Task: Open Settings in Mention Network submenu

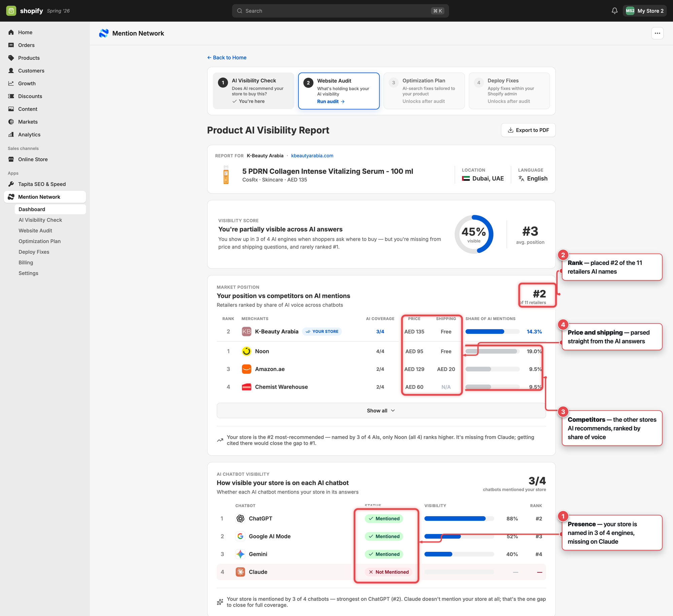Action: point(28,273)
